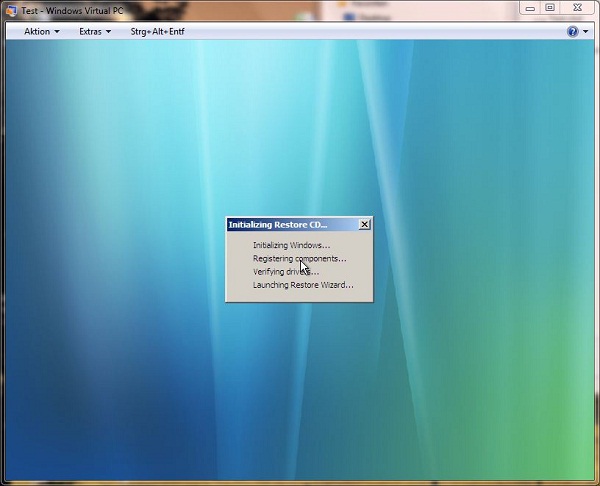The height and width of the screenshot is (486, 600).
Task: Maximize the Windows Virtual PC window
Action: (x=550, y=8)
